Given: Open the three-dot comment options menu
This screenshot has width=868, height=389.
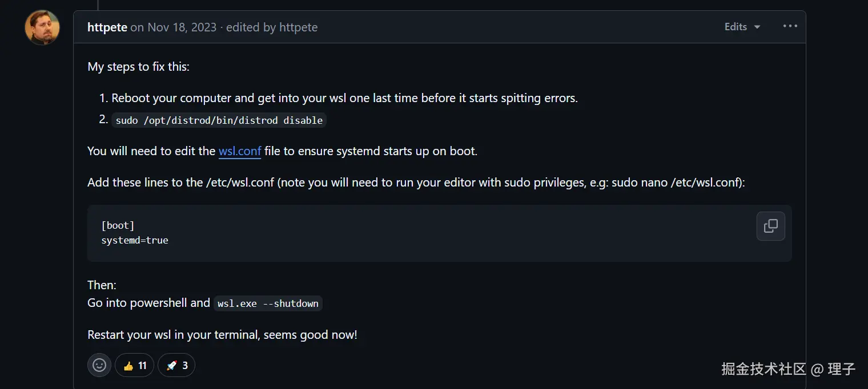Looking at the screenshot, I should point(790,27).
